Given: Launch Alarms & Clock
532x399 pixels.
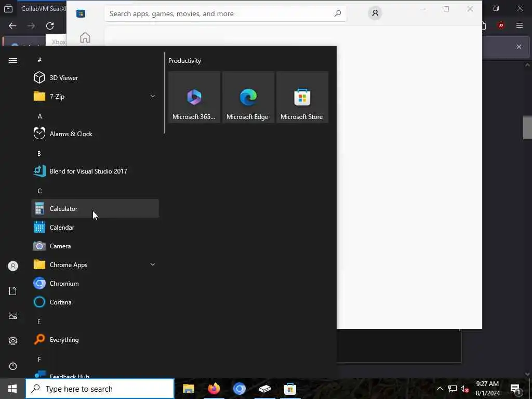Looking at the screenshot, I should (95, 134).
